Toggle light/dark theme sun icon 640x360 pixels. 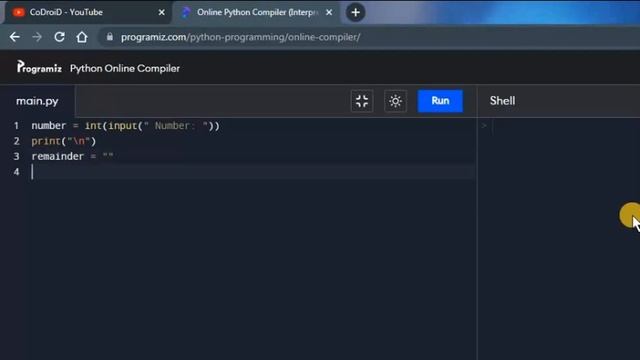pyautogui.click(x=395, y=101)
